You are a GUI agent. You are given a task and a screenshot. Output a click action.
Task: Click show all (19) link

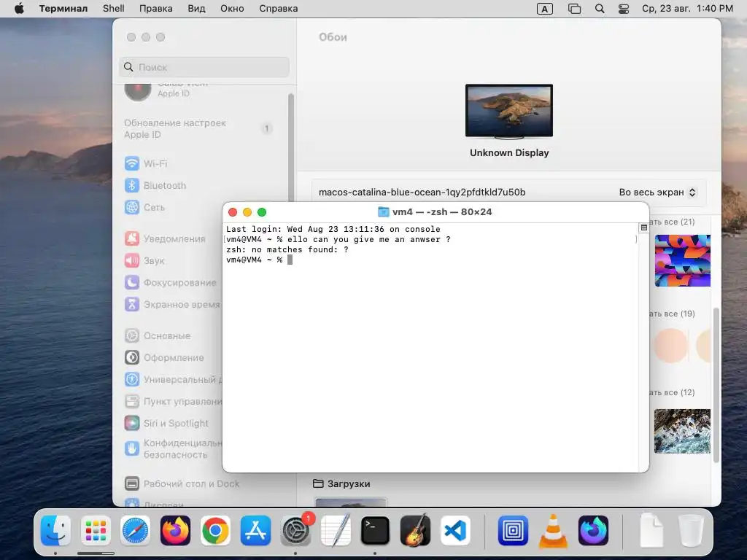coord(672,314)
